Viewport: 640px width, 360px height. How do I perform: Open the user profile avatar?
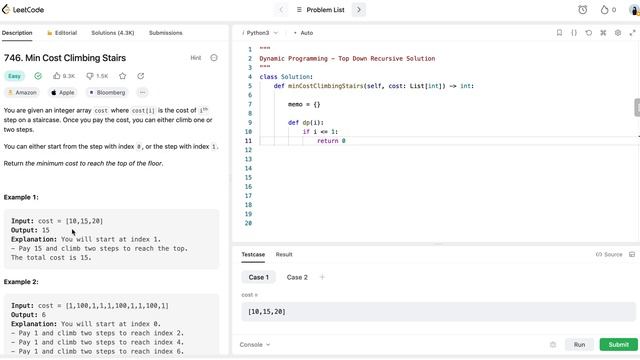tap(635, 10)
